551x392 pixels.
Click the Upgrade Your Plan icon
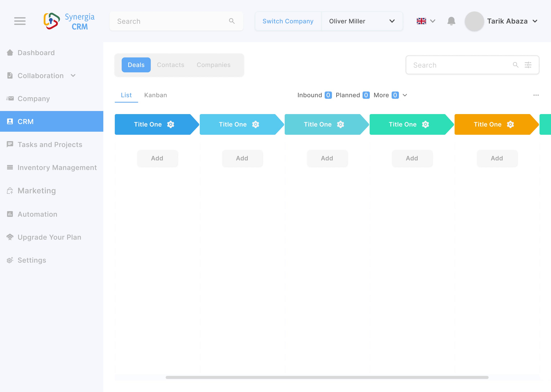click(x=10, y=237)
